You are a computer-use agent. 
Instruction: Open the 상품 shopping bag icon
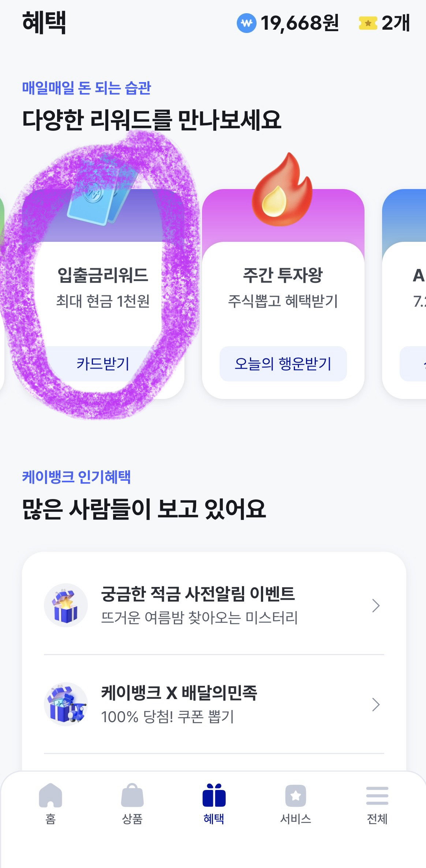click(132, 795)
